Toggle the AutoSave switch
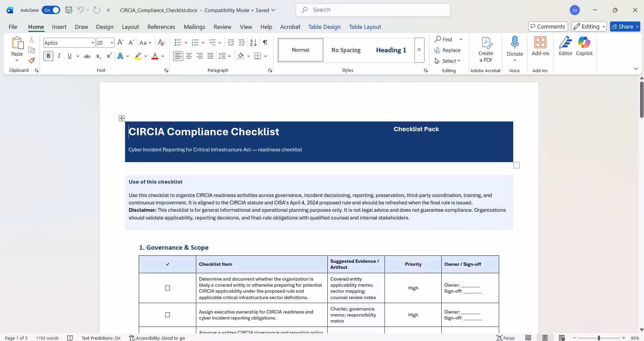644x341 pixels. point(51,10)
